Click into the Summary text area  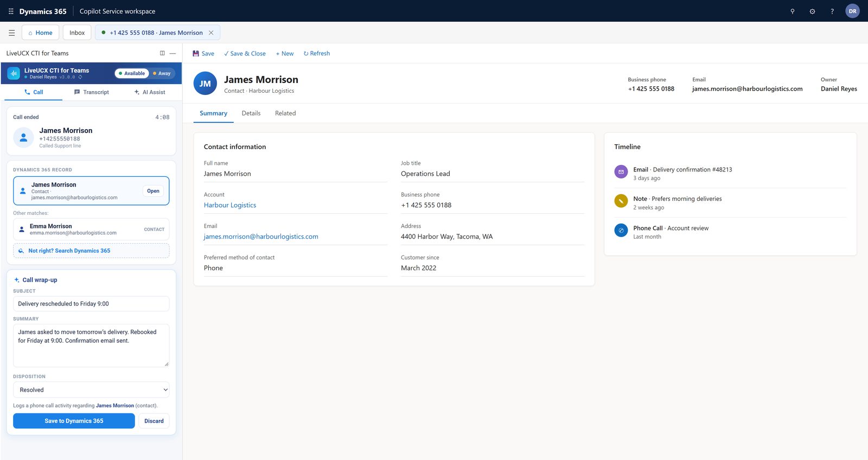point(91,346)
